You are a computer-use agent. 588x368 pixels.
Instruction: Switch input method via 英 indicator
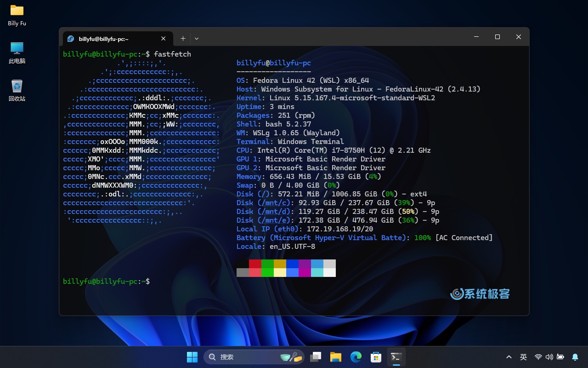coord(523,357)
